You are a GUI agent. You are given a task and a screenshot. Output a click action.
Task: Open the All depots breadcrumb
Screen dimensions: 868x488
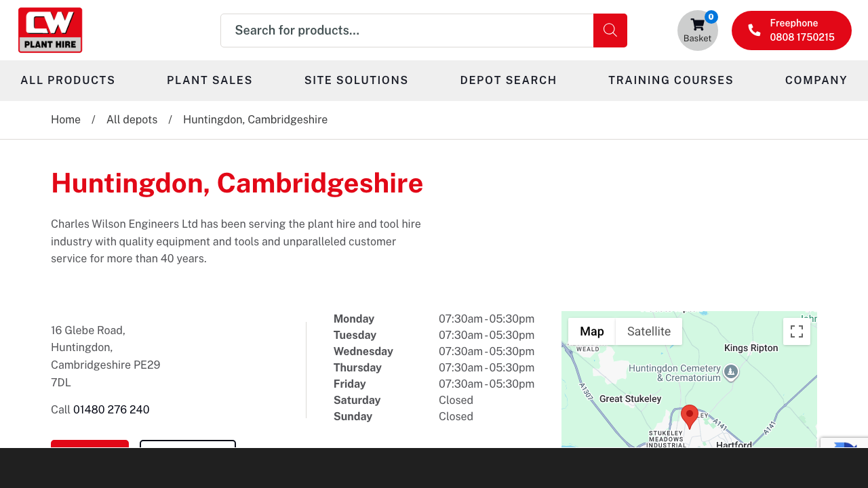132,119
